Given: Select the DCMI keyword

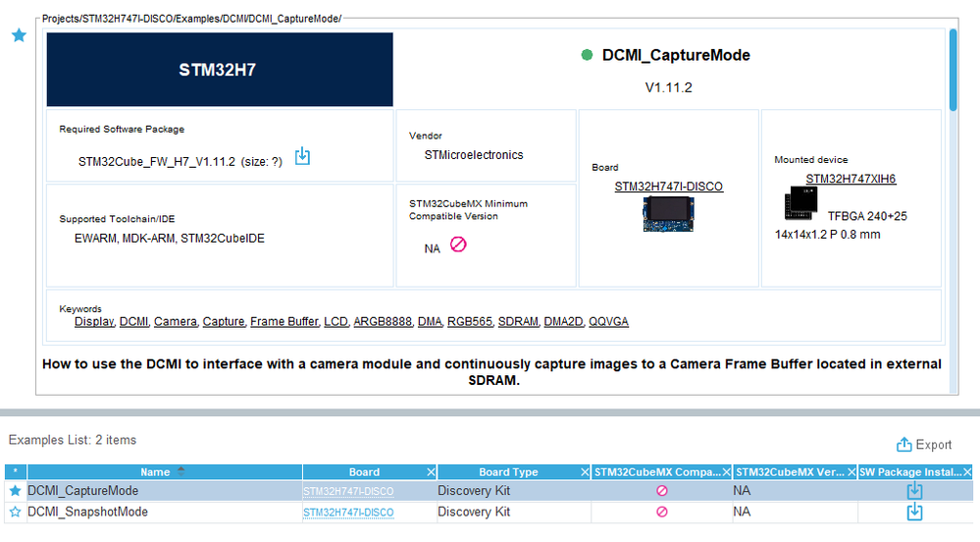Looking at the screenshot, I should (x=133, y=322).
